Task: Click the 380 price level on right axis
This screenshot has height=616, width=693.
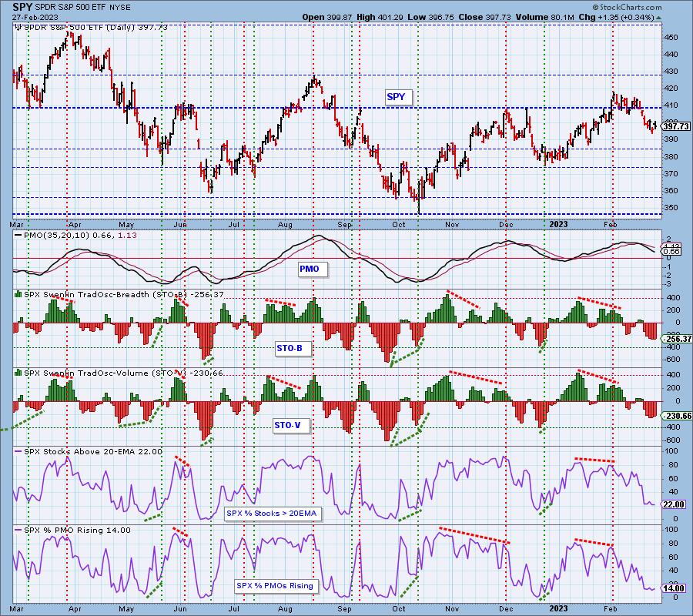Action: pyautogui.click(x=671, y=156)
